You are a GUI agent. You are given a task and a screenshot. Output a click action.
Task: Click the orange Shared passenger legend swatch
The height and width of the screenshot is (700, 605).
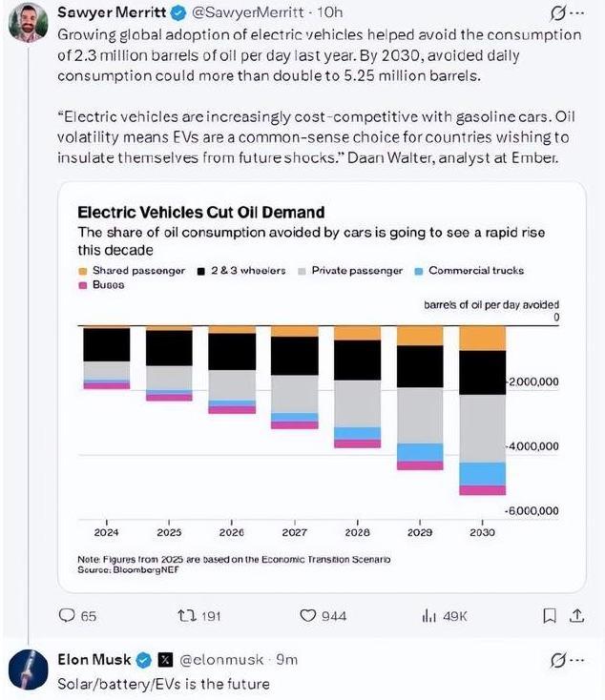coord(83,271)
